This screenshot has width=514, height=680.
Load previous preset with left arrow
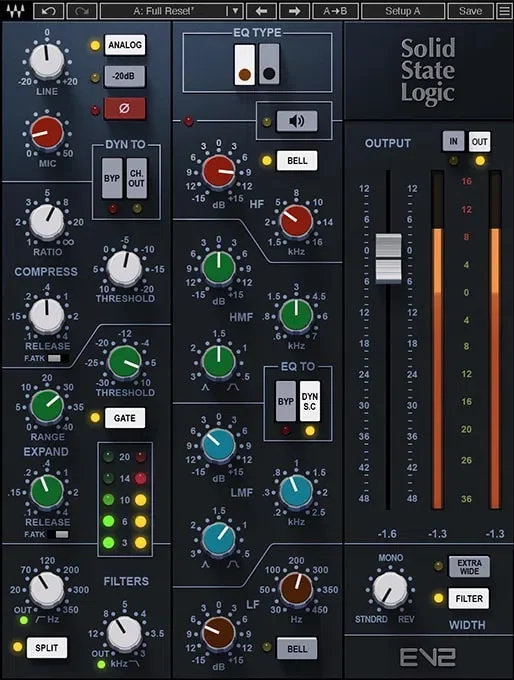[261, 11]
